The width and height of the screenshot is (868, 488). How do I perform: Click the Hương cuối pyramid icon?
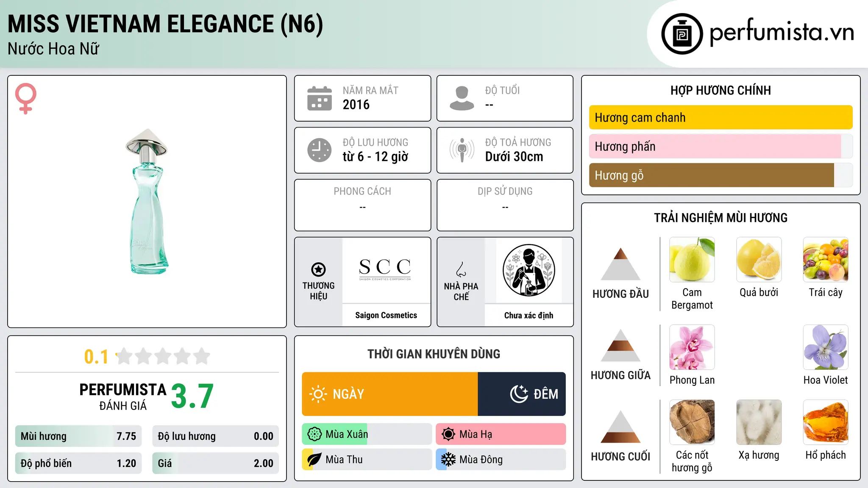click(620, 427)
